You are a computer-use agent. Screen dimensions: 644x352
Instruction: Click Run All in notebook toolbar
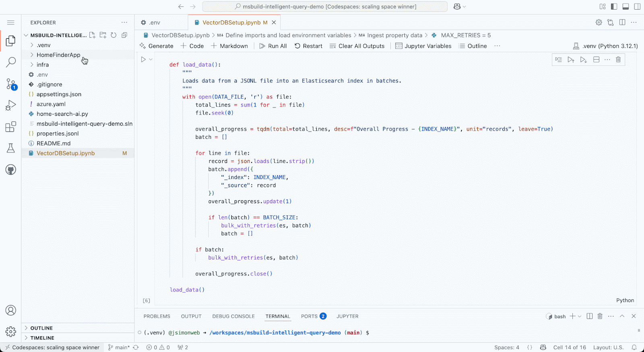[x=273, y=46]
